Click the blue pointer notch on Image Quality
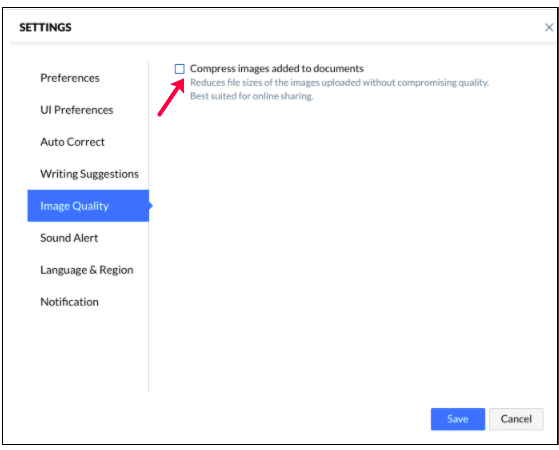This screenshot has height=450, width=559. (x=151, y=206)
